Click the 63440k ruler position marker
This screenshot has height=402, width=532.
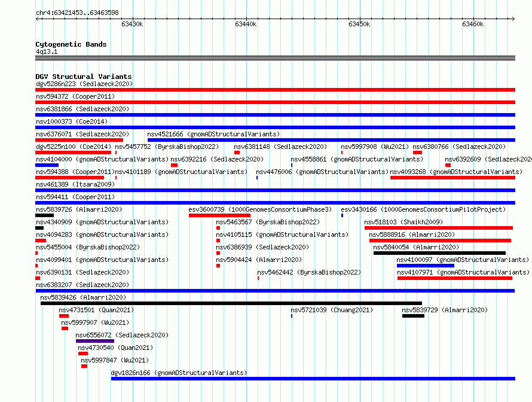[x=246, y=24]
